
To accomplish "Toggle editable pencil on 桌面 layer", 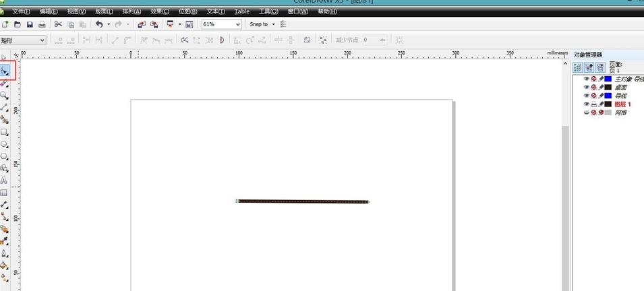I will pos(601,87).
